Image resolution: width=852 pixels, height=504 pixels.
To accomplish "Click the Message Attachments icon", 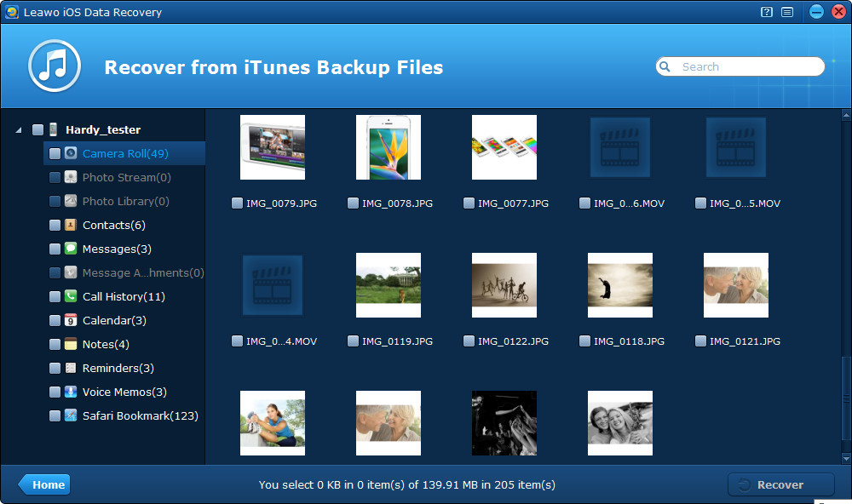I will (x=71, y=272).
